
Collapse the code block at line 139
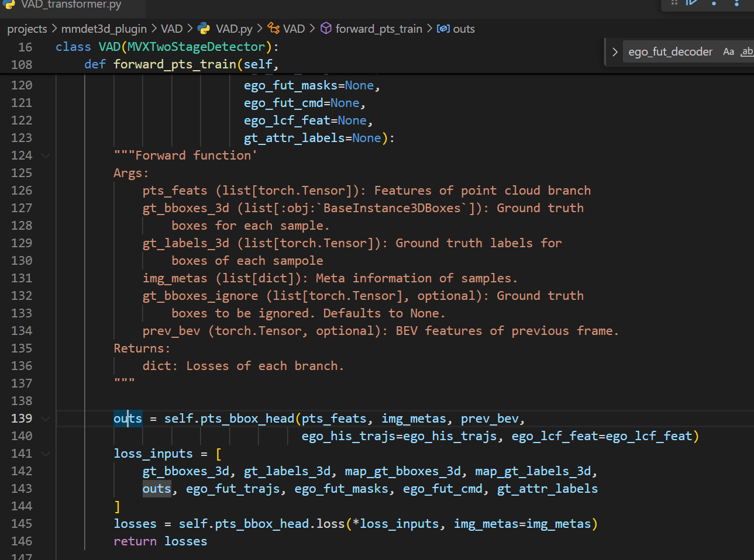(x=46, y=419)
